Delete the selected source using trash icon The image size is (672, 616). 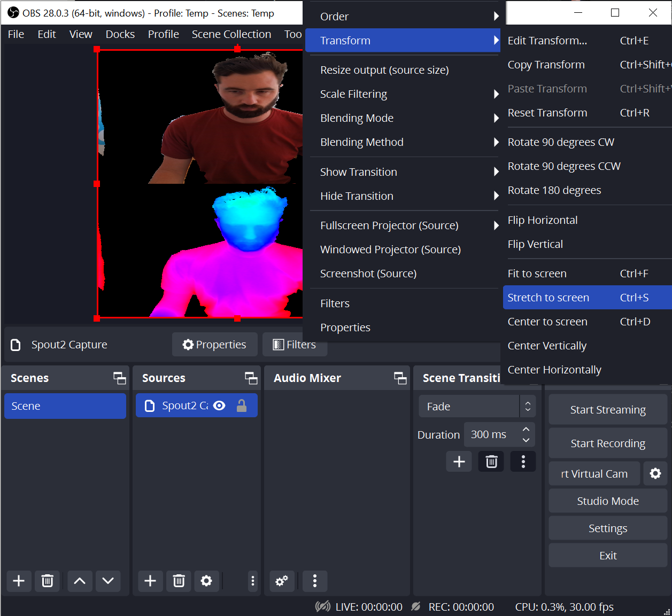point(178,581)
